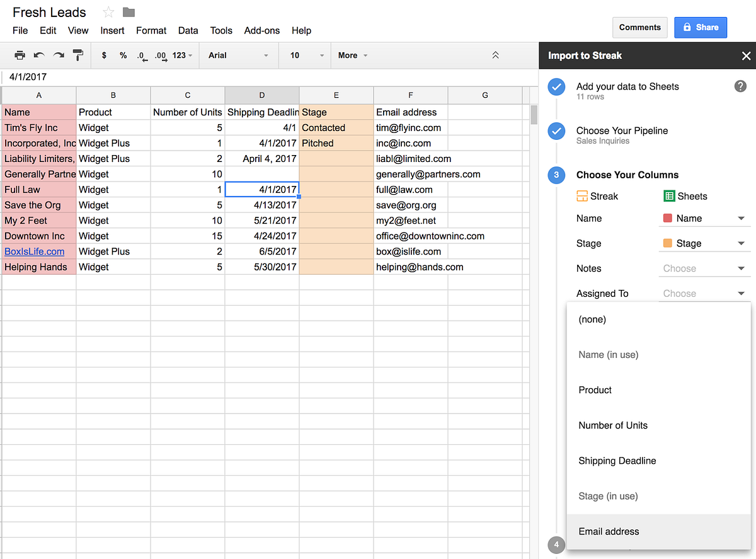756x559 pixels.
Task: Open the Arial font dropdown
Action: click(238, 55)
